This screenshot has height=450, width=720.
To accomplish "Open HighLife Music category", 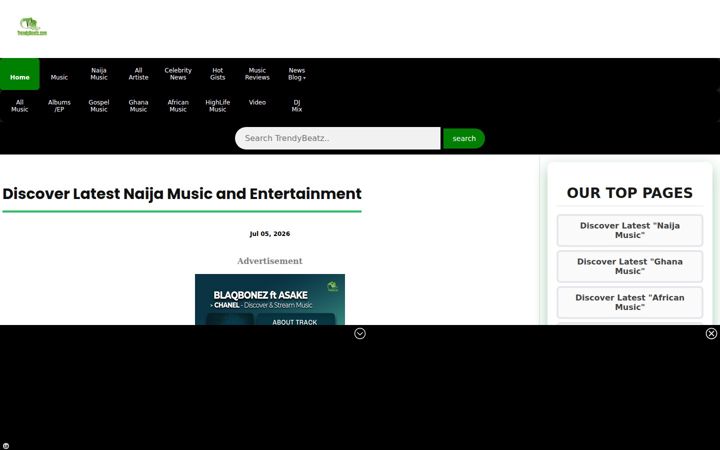I will pyautogui.click(x=218, y=106).
